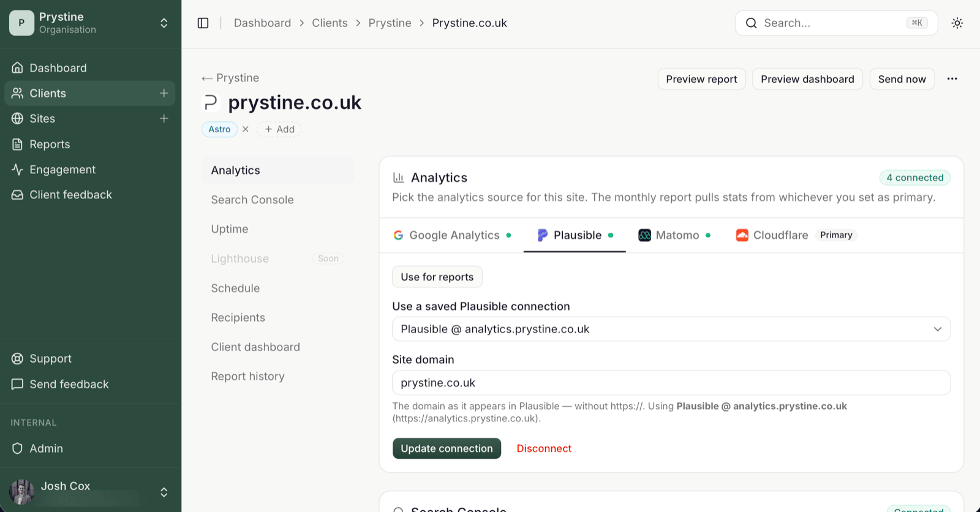Open the Uptime settings section
980x512 pixels.
[x=277, y=229]
